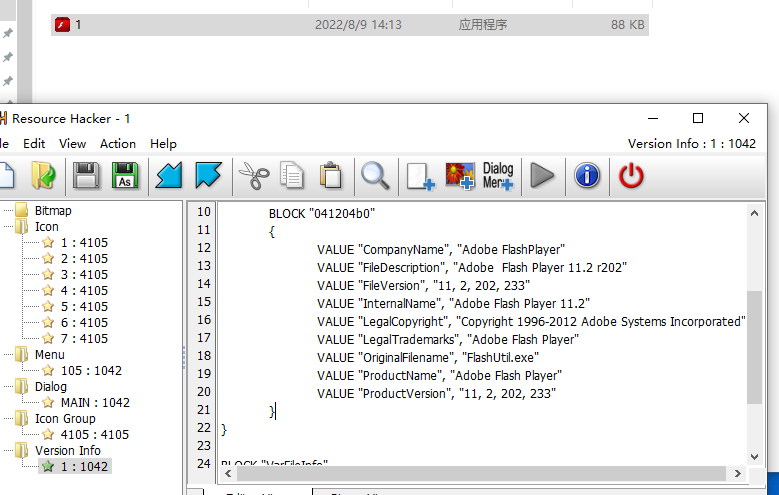
Task: Click the editor vertical scrollbar thumb
Action: (754, 347)
